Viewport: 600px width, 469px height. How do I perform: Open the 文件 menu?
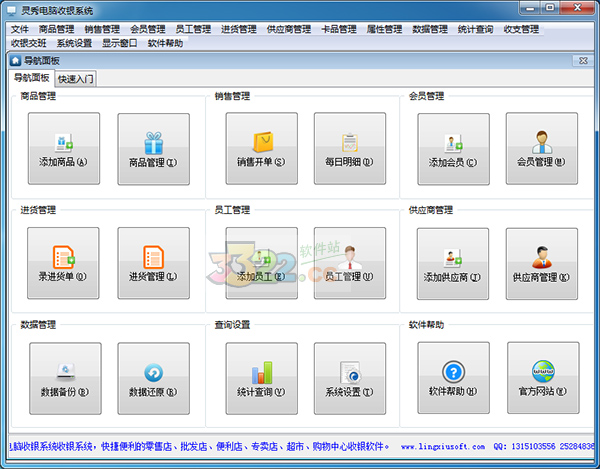(x=20, y=29)
